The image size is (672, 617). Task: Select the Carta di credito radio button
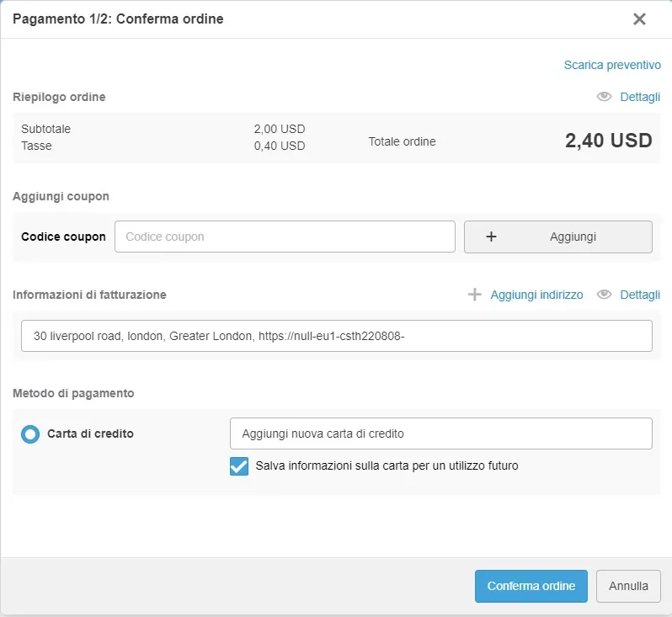pos(30,434)
